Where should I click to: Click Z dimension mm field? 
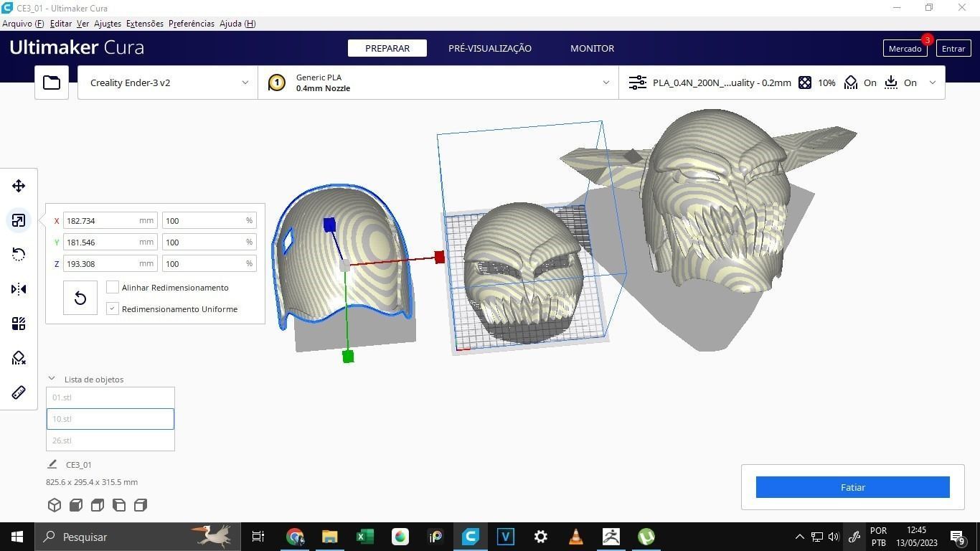[110, 264]
